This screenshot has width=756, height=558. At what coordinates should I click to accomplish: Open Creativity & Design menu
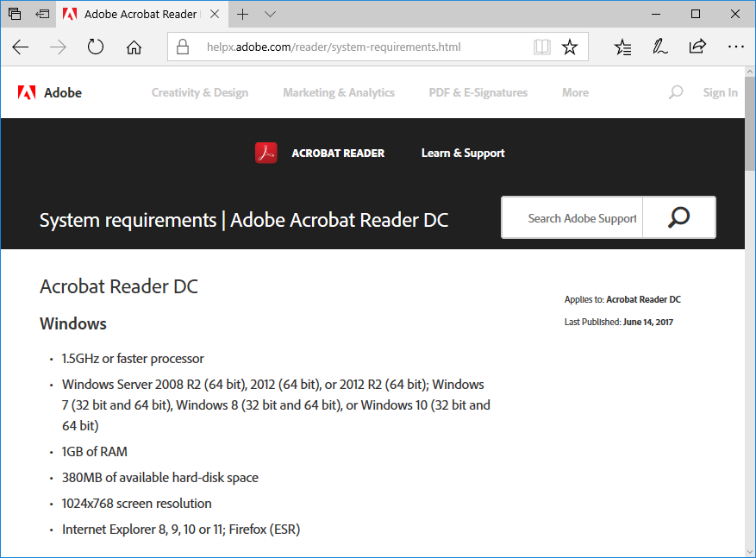pyautogui.click(x=200, y=92)
